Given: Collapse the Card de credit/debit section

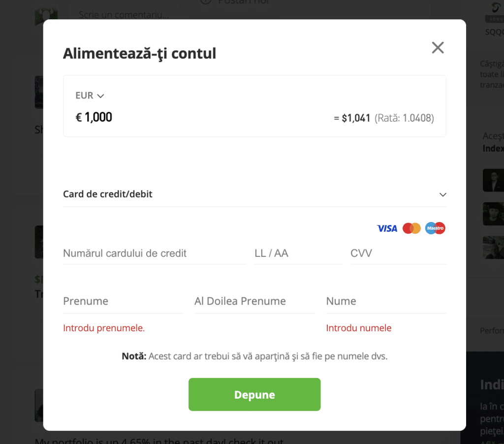Looking at the screenshot, I should tap(441, 194).
